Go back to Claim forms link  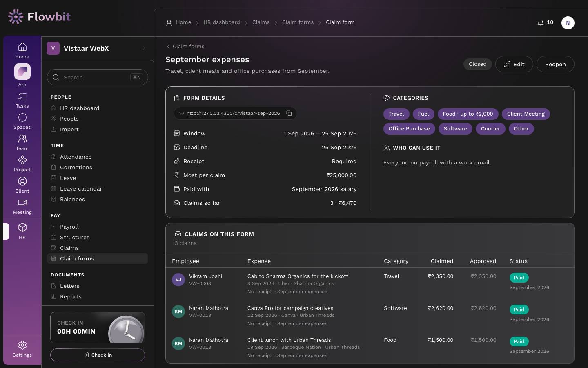coord(185,47)
